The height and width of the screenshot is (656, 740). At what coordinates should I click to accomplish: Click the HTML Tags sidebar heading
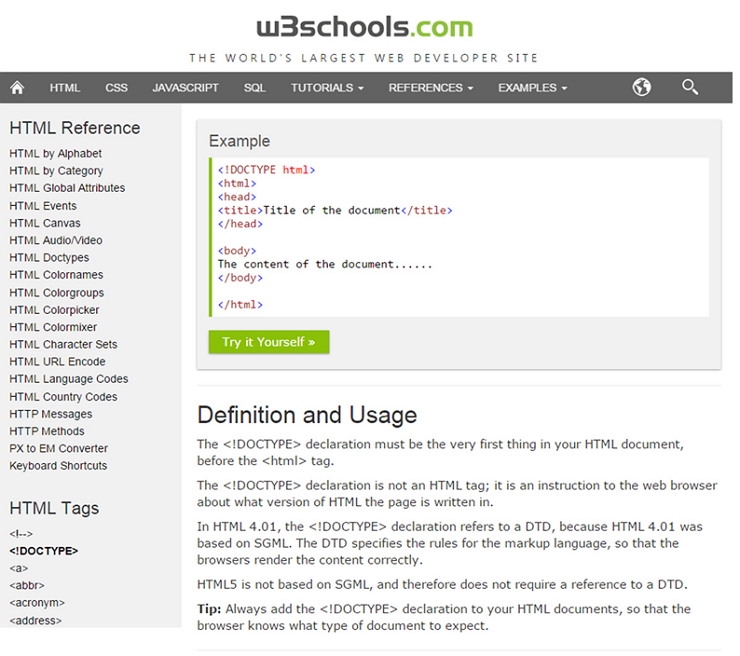[x=54, y=509]
